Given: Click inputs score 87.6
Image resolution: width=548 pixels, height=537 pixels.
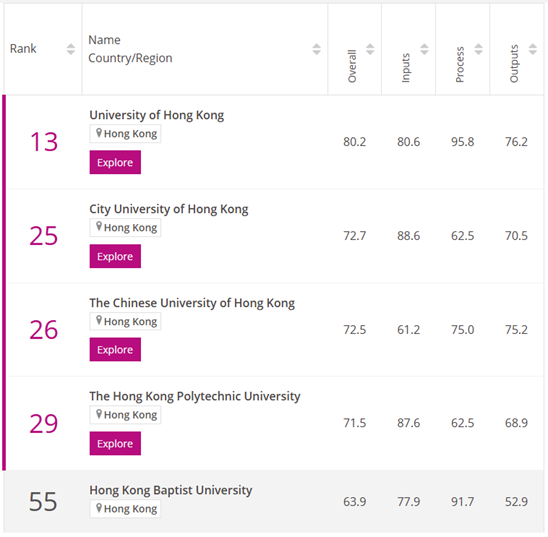Looking at the screenshot, I should coord(408,423).
